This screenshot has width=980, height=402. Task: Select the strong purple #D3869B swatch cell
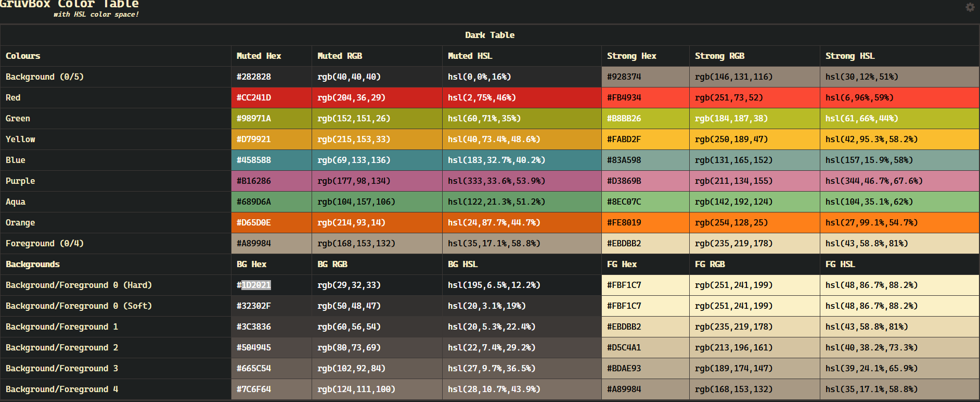pyautogui.click(x=646, y=181)
